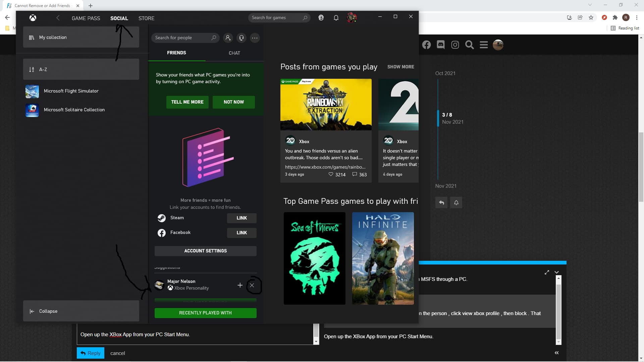Click the forum Facebook icon in browser
The image size is (644, 362).
tap(426, 45)
